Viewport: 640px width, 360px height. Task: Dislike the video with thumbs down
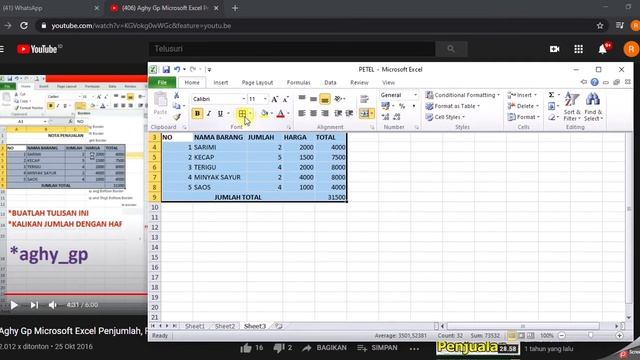[x=279, y=348]
